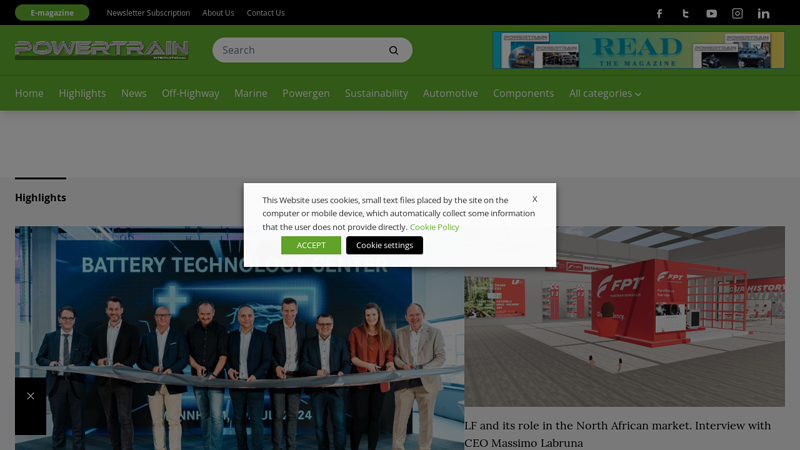Click the Read The Magazine banner
Image resolution: width=800 pixels, height=450 pixels.
638,50
